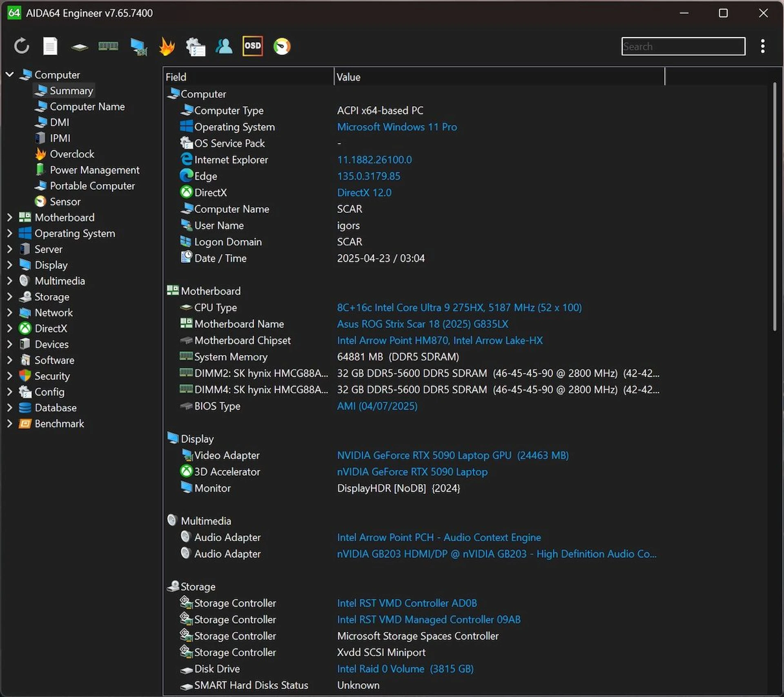
Task: Open the AMI (04/07/2025) BIOS link
Action: pyautogui.click(x=377, y=406)
